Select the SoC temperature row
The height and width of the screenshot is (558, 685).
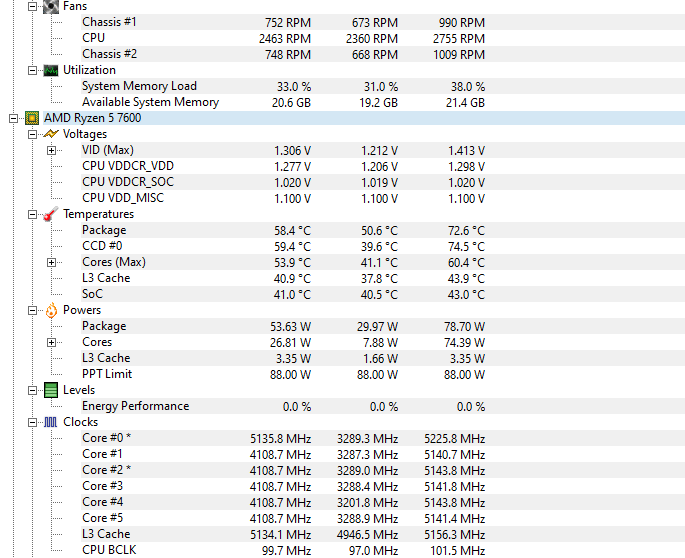(x=383, y=295)
